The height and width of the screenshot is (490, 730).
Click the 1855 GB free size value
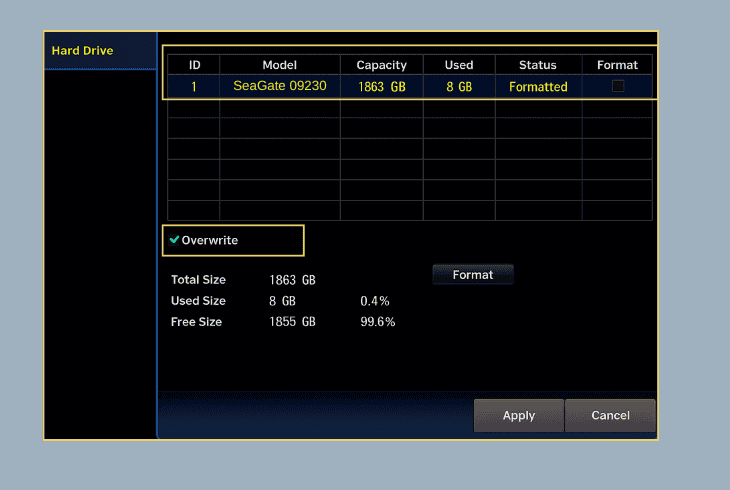coord(292,322)
